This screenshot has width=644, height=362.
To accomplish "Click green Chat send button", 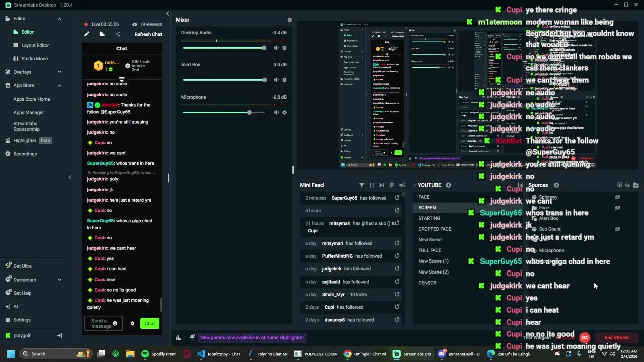I will [150, 323].
